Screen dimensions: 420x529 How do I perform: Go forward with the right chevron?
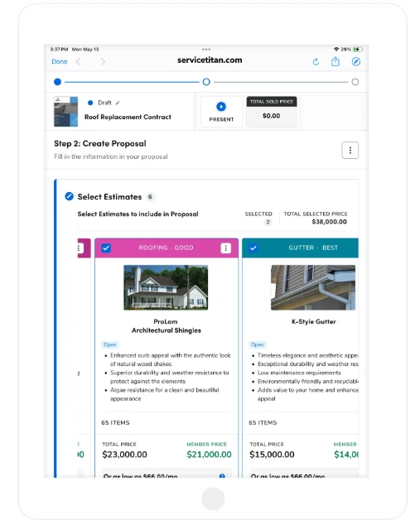point(103,61)
